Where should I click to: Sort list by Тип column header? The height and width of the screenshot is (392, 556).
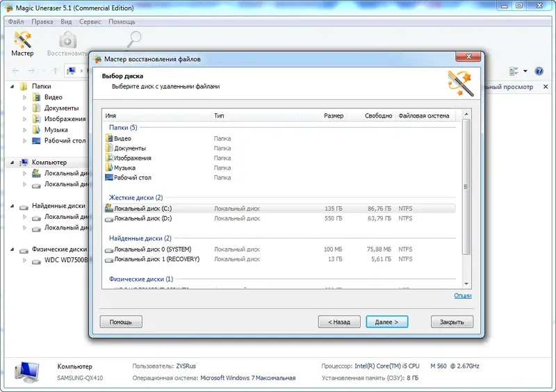coord(254,115)
